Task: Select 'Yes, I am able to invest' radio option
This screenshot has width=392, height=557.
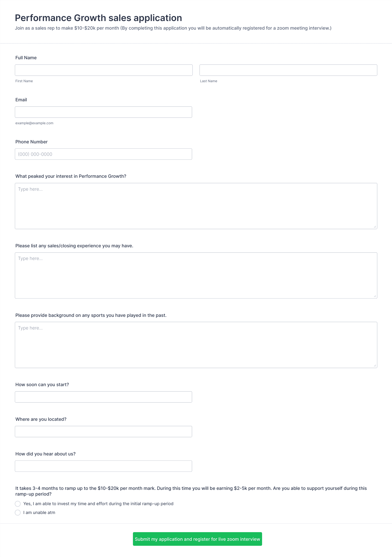Action: pos(18,504)
